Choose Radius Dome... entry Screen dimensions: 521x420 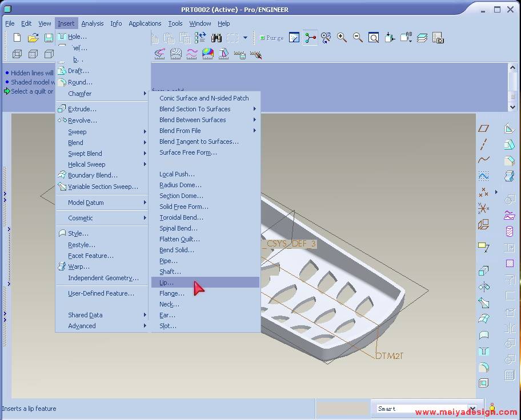click(x=205, y=185)
